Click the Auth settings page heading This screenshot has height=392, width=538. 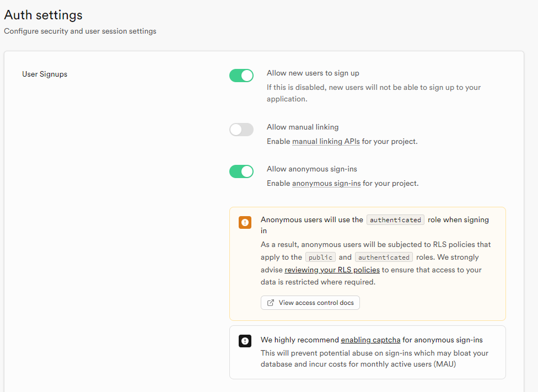[43, 15]
